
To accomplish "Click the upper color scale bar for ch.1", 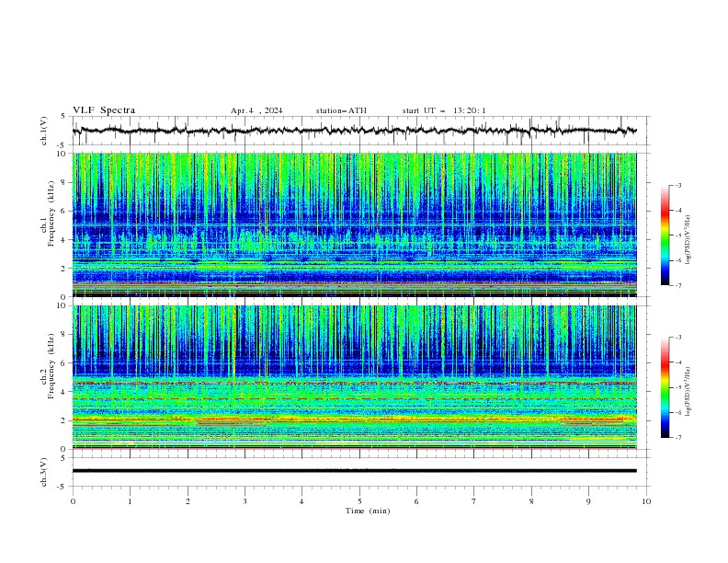I will (x=665, y=235).
